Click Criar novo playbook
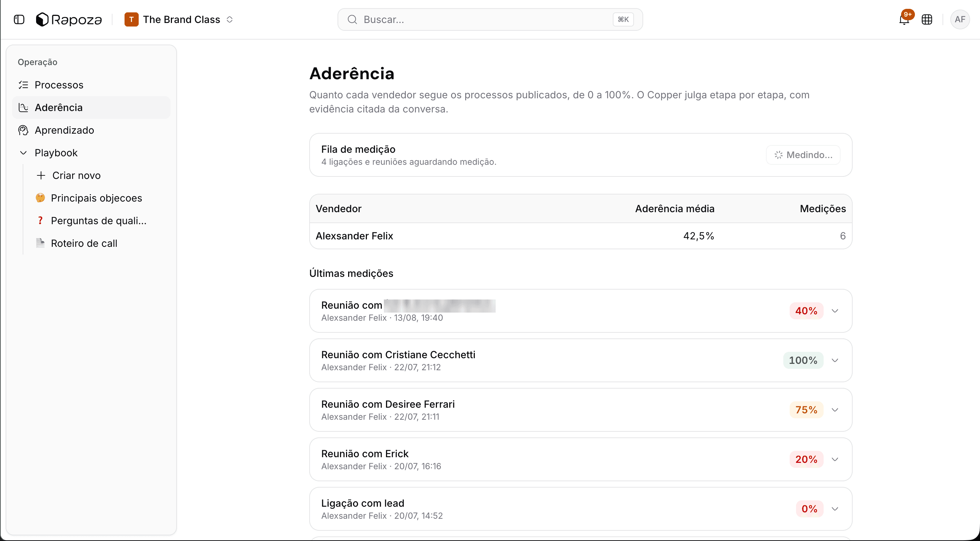Screen dimensions: 980x541 (x=99, y=175)
